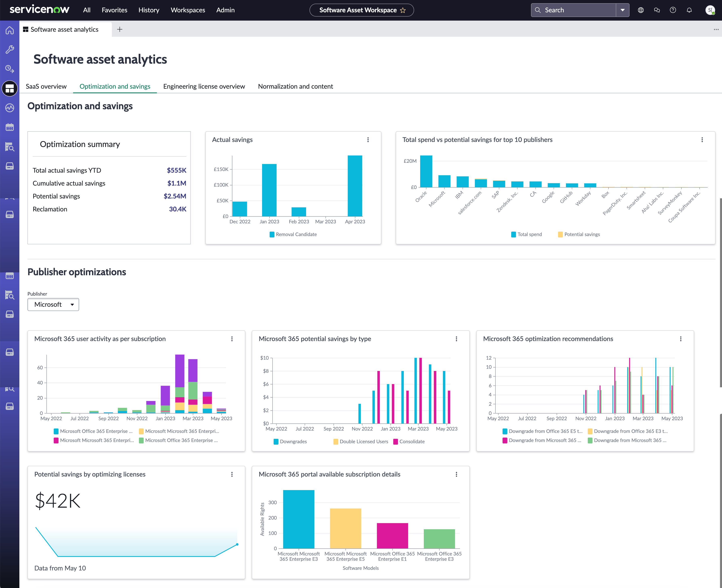
Task: Select the highlighted dashboard grid sidebar icon
Action: (9, 88)
